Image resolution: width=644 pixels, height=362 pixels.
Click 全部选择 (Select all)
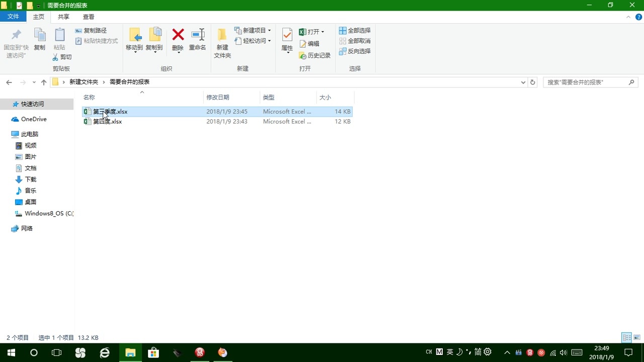point(355,31)
